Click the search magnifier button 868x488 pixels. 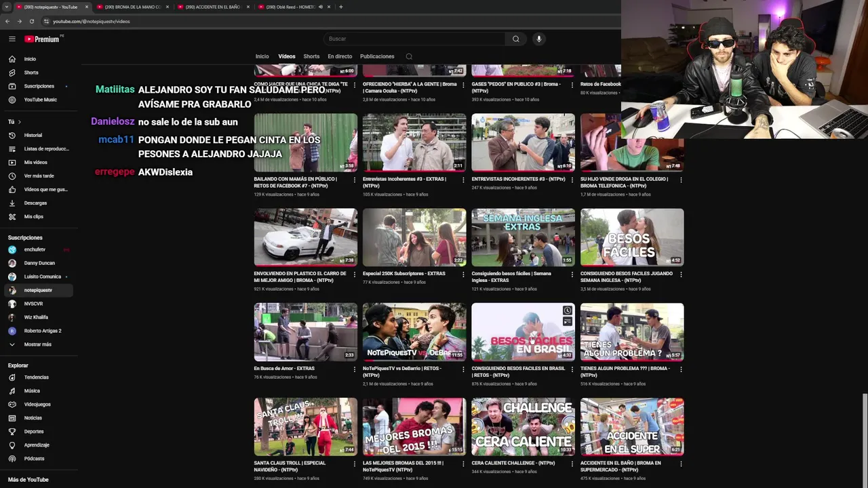516,39
